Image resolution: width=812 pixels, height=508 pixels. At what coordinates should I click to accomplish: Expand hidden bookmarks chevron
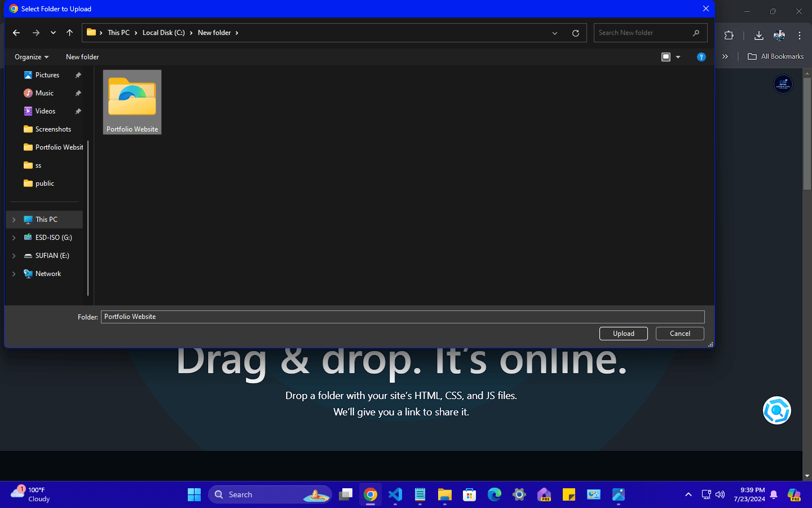pyautogui.click(x=725, y=56)
